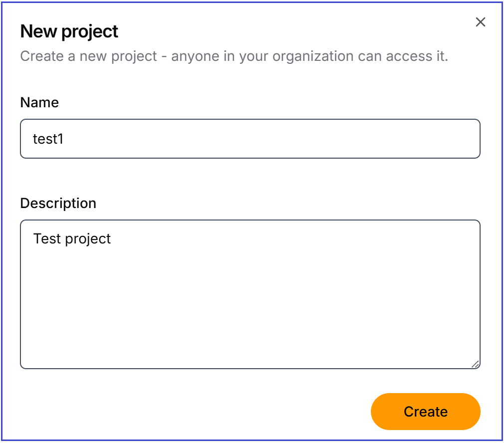Place cursor after "test1" in Name
The height and width of the screenshot is (443, 504).
pyautogui.click(x=64, y=139)
